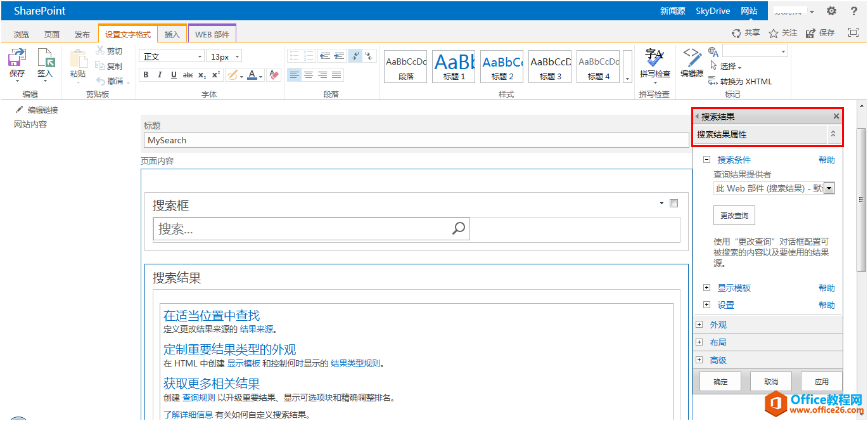Click the Convert to XHTML icon
The height and width of the screenshot is (421, 868).
tap(713, 81)
